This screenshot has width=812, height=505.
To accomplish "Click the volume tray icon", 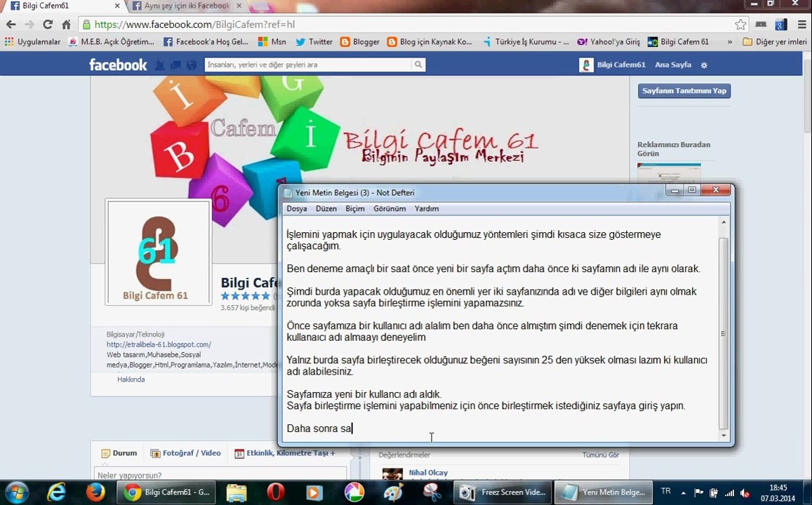I will pos(745,492).
